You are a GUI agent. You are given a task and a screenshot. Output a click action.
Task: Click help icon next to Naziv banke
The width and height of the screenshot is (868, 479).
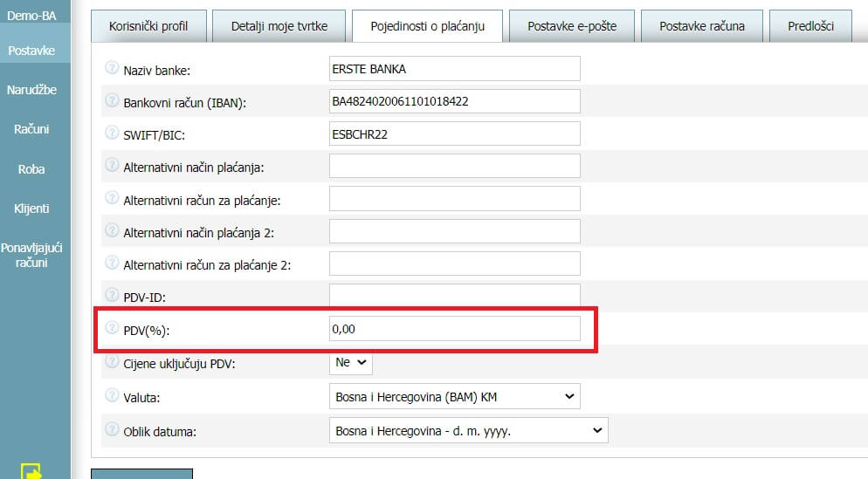click(112, 68)
